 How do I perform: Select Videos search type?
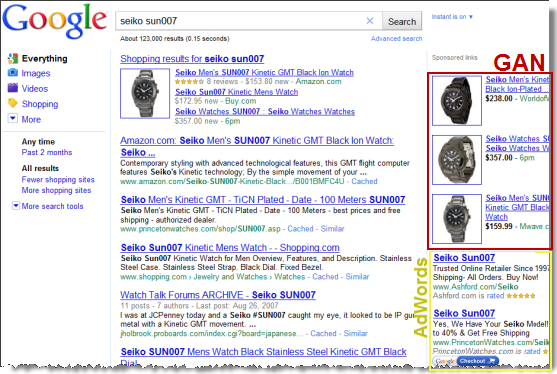coord(35,88)
